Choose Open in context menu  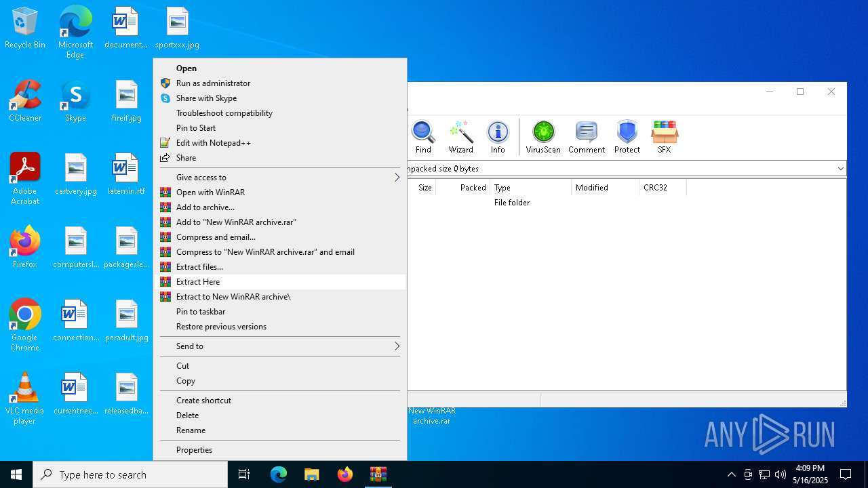(280, 68)
